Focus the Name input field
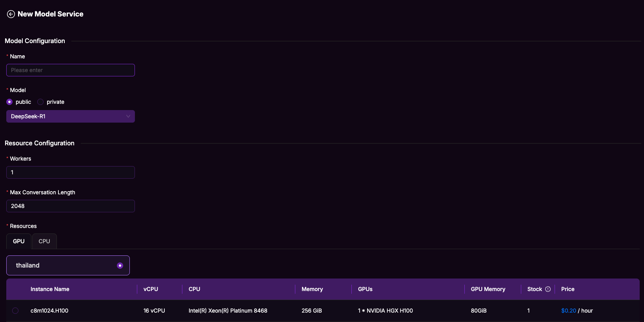Image resolution: width=644 pixels, height=322 pixels. coord(71,70)
